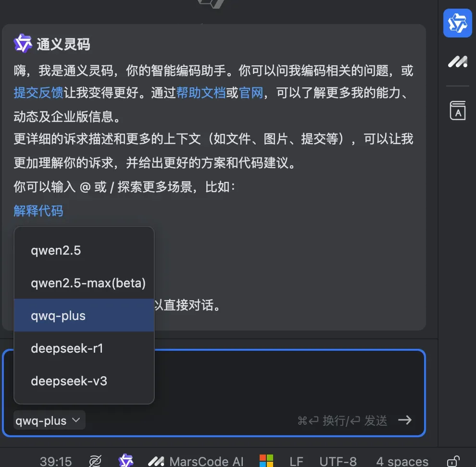Open the LF line separator selector
The image size is (476, 467).
point(296,461)
